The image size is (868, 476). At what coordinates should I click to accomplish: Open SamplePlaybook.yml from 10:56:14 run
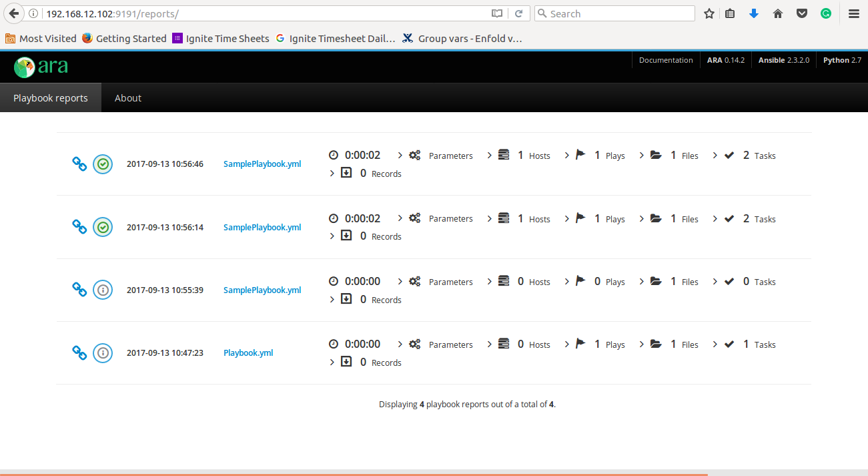(x=262, y=227)
